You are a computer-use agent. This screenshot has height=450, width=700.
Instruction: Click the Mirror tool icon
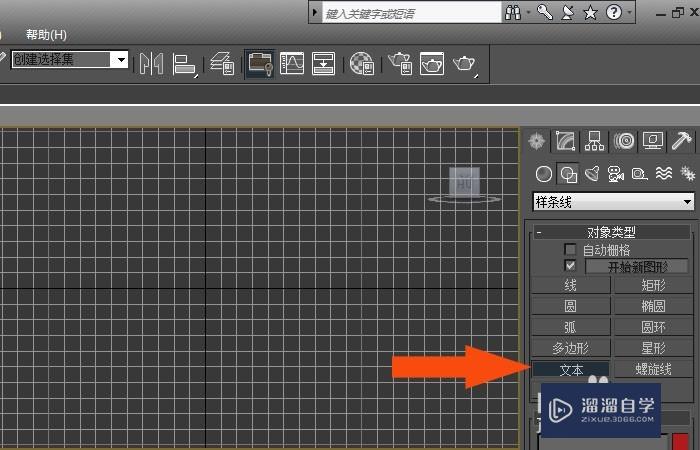[151, 64]
